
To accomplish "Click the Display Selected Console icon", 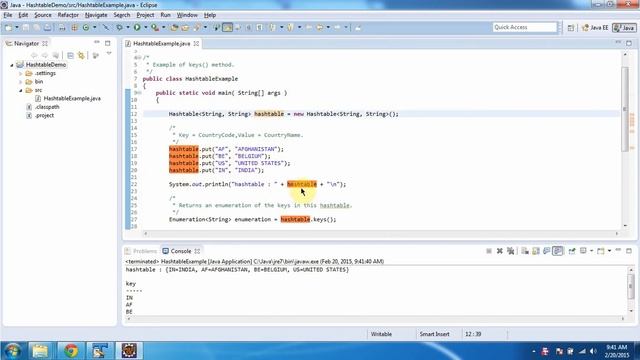I will tap(583, 251).
